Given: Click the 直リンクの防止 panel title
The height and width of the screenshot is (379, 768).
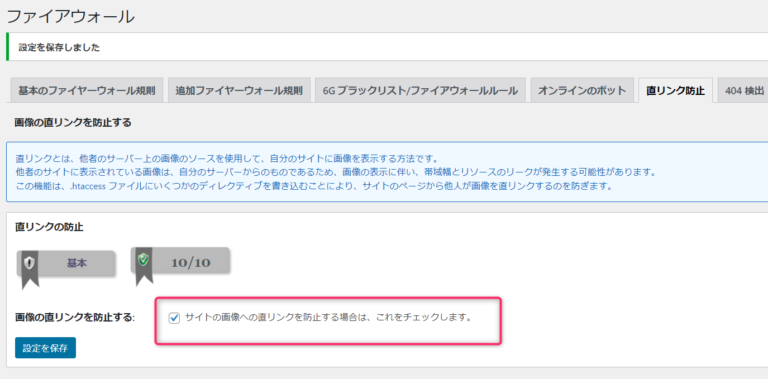Looking at the screenshot, I should 49,227.
